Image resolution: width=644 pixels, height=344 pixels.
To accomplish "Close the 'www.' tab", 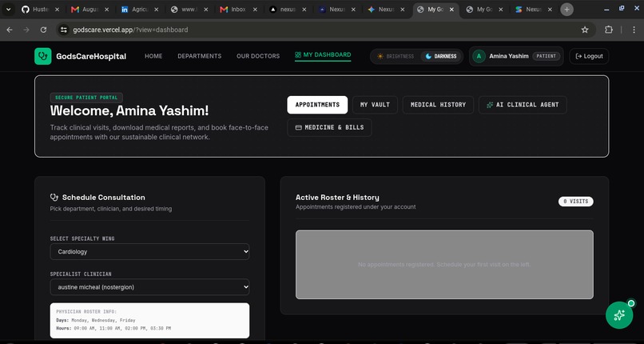I will [206, 10].
